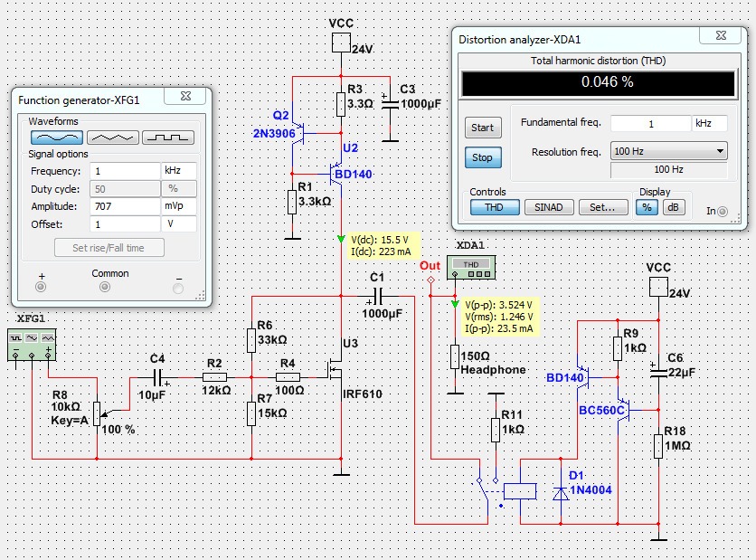Select capacitor C3 1000µF
The width and height of the screenshot is (756, 560).
coord(390,103)
